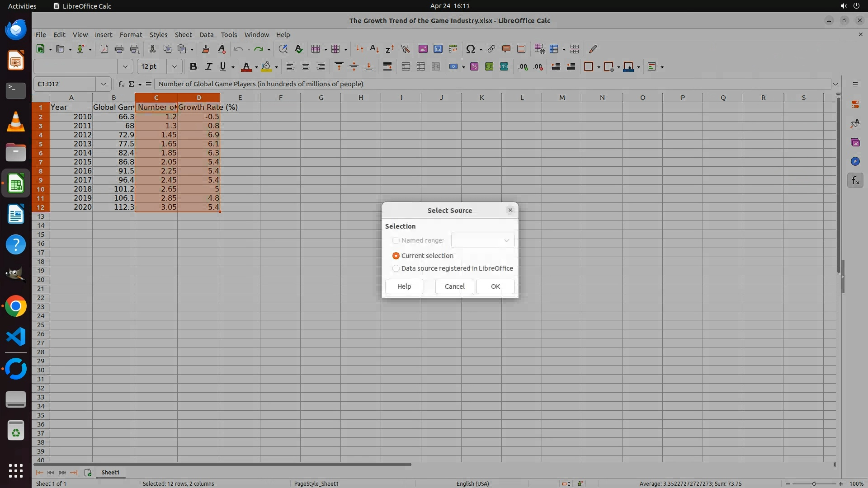The width and height of the screenshot is (868, 488).
Task: Open the Named range combo box
Action: pyautogui.click(x=482, y=240)
